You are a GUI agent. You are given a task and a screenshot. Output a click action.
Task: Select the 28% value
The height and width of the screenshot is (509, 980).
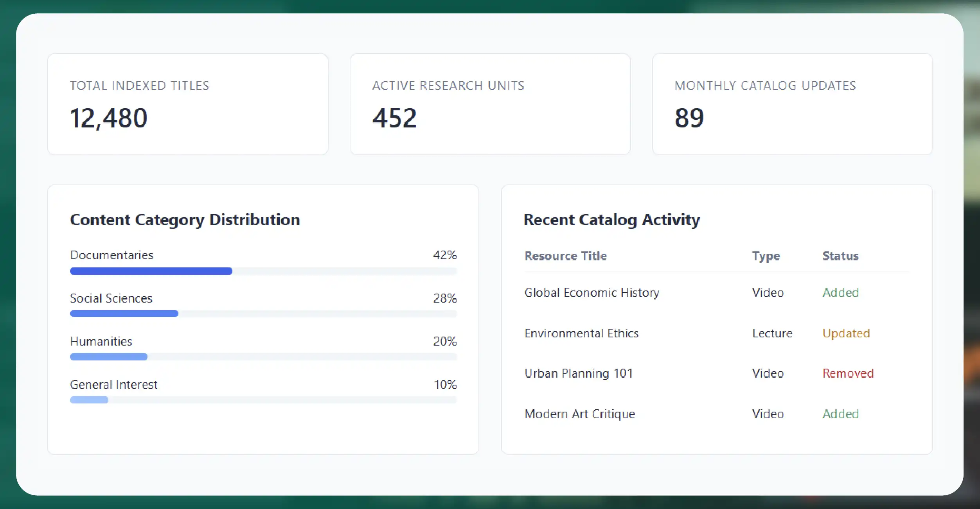point(445,298)
